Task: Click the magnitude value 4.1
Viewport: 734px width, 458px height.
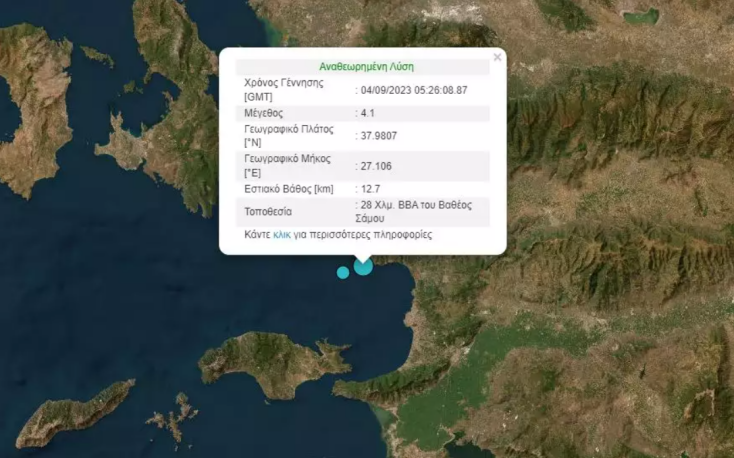Action: (368, 113)
